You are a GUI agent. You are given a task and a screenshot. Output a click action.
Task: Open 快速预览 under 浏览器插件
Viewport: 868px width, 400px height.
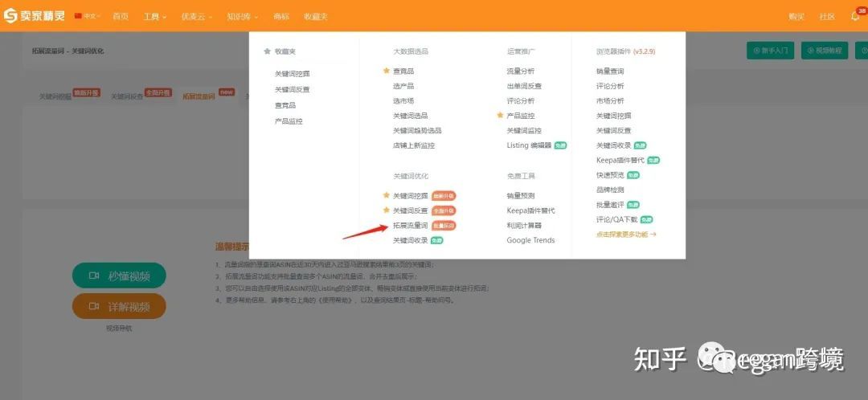point(610,175)
